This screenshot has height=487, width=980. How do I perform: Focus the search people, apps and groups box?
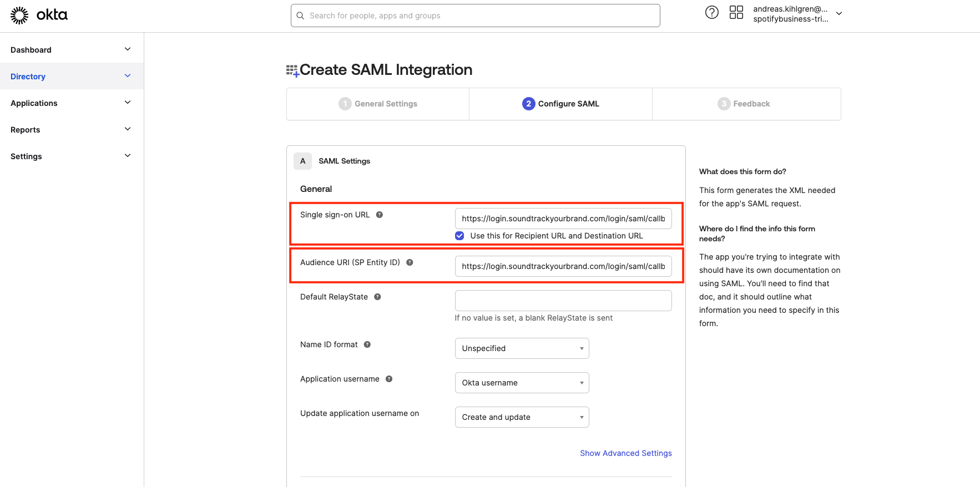(x=476, y=16)
